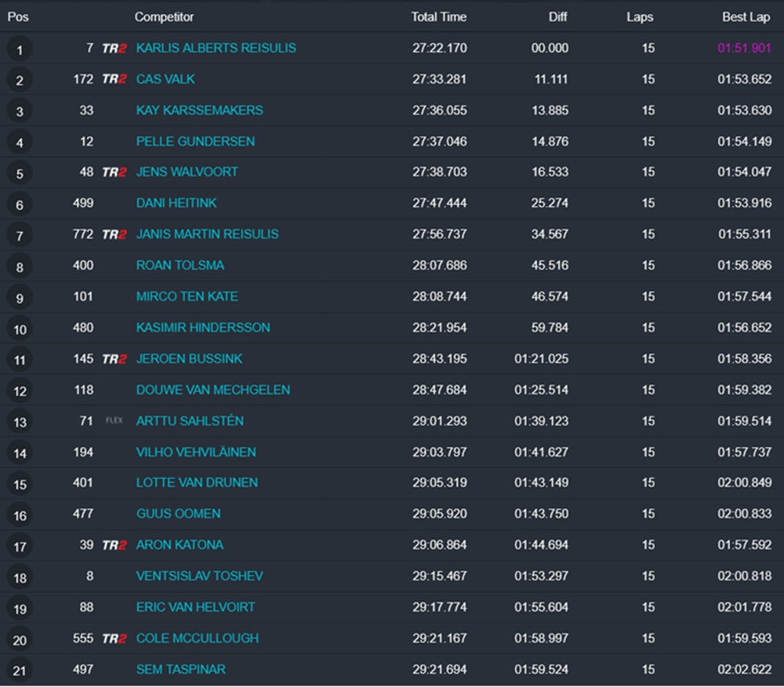Click the Laps column header
The width and height of the screenshot is (784, 687).
point(640,16)
